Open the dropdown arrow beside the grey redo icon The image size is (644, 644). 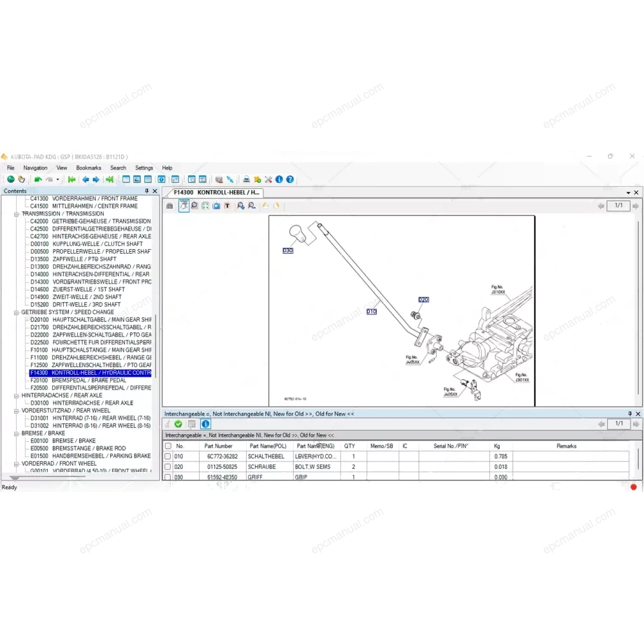tap(57, 180)
